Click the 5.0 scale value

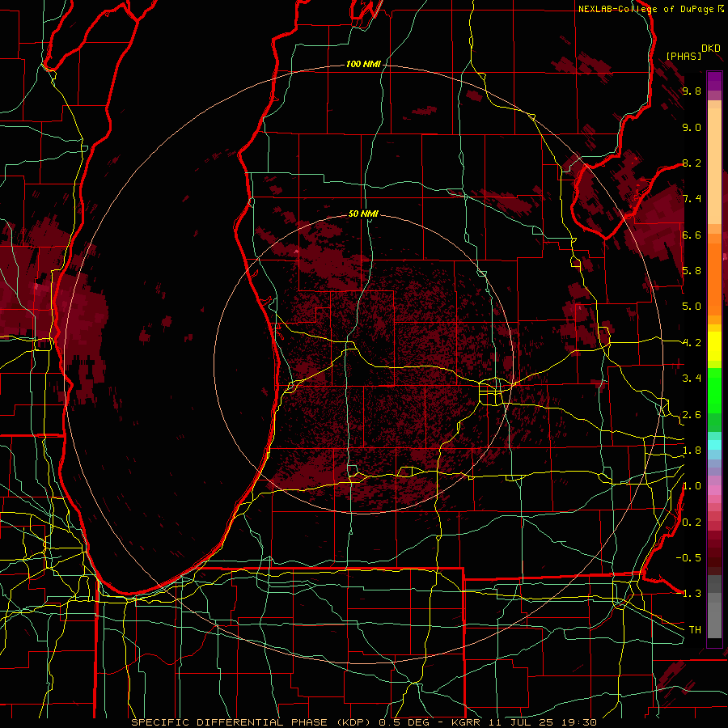[x=692, y=307]
